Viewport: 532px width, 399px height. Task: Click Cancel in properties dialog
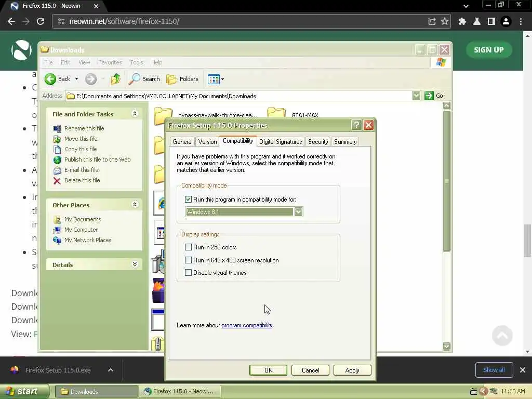click(x=311, y=370)
